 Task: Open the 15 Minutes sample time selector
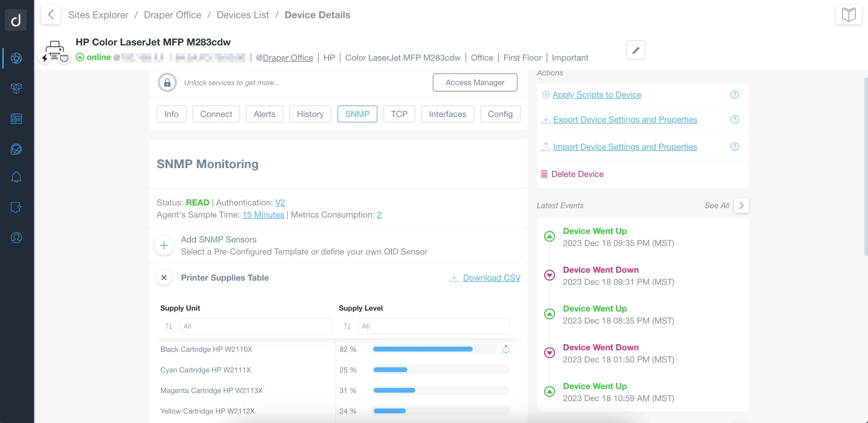[263, 215]
